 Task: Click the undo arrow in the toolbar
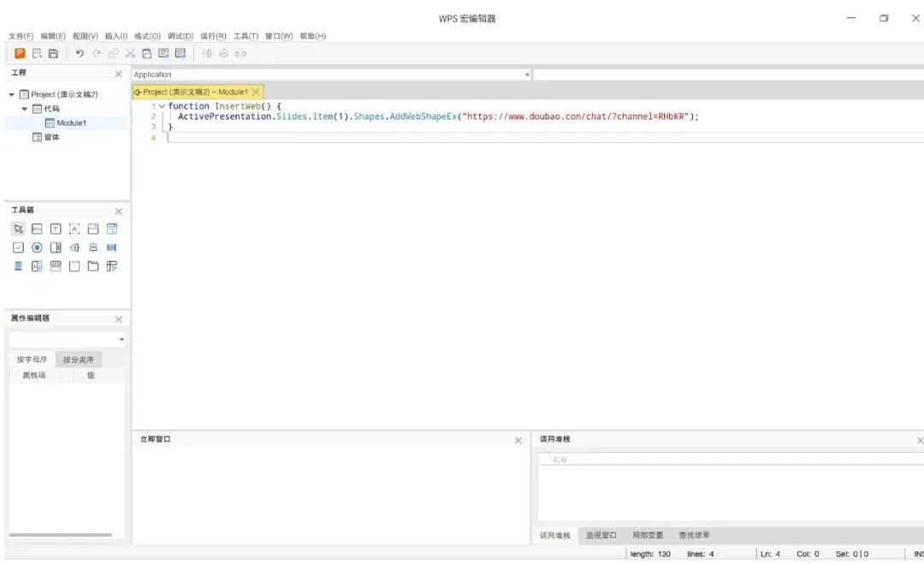point(80,53)
